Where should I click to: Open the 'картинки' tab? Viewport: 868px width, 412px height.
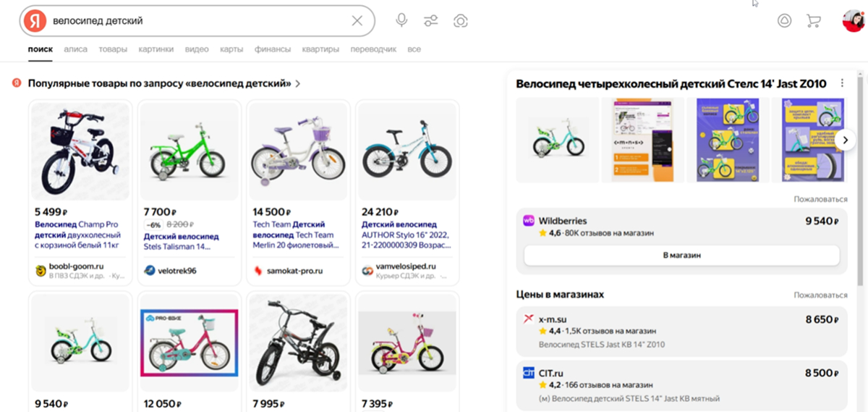coord(156,49)
